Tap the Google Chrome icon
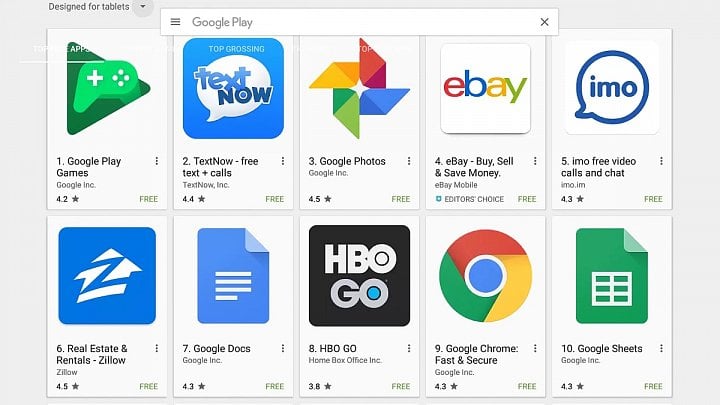Viewport: 720px width, 405px height. [x=485, y=276]
